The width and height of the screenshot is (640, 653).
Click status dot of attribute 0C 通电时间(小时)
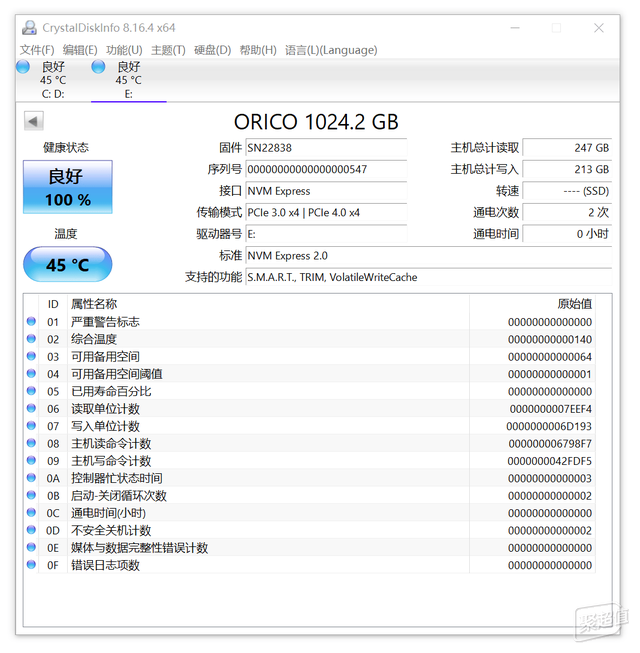(x=31, y=513)
